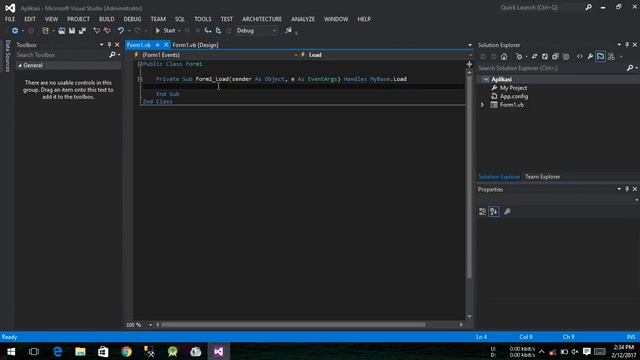Click the Step Over debug icon

tap(218, 31)
